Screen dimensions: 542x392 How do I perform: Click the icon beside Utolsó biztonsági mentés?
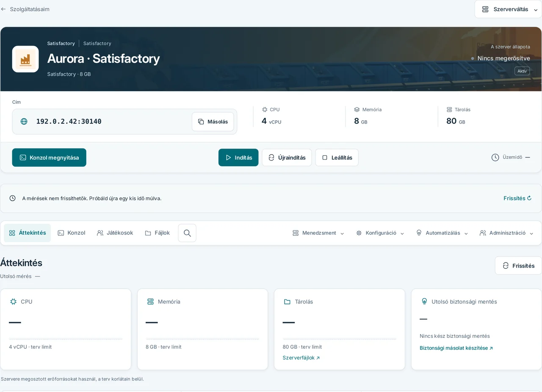tap(424, 302)
